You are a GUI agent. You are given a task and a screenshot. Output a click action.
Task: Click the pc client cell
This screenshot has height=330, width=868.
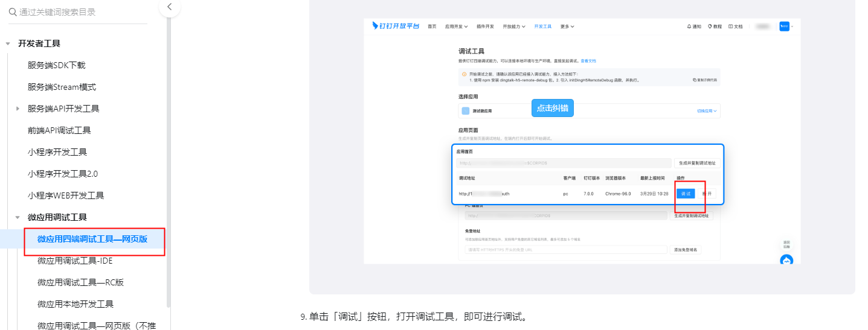[565, 194]
